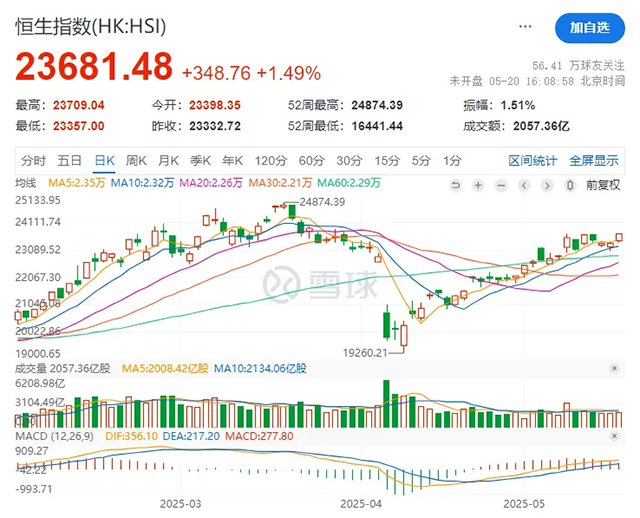Click the 2025-04 date axis label
Viewport: 640px width, 518px height.
coord(361,504)
